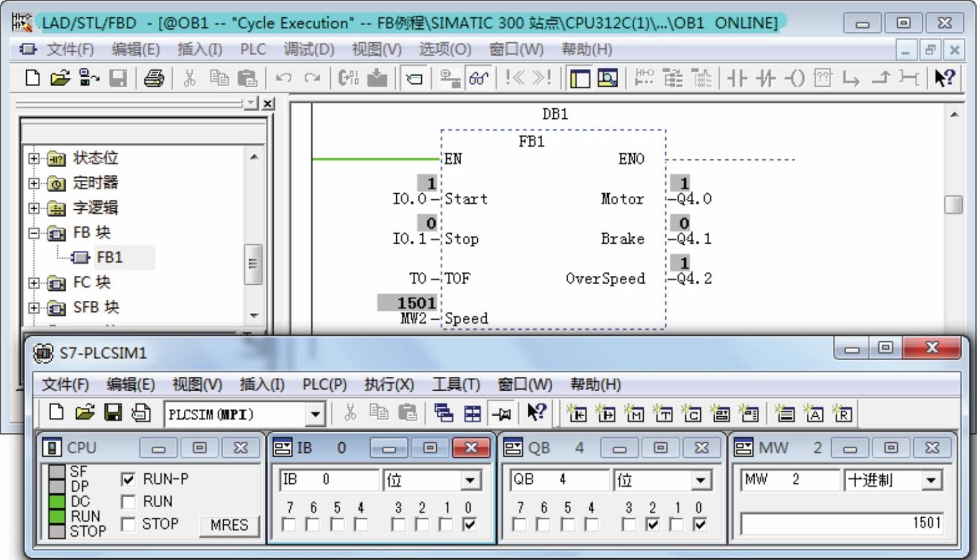Click the Download to PLC icon

(377, 78)
